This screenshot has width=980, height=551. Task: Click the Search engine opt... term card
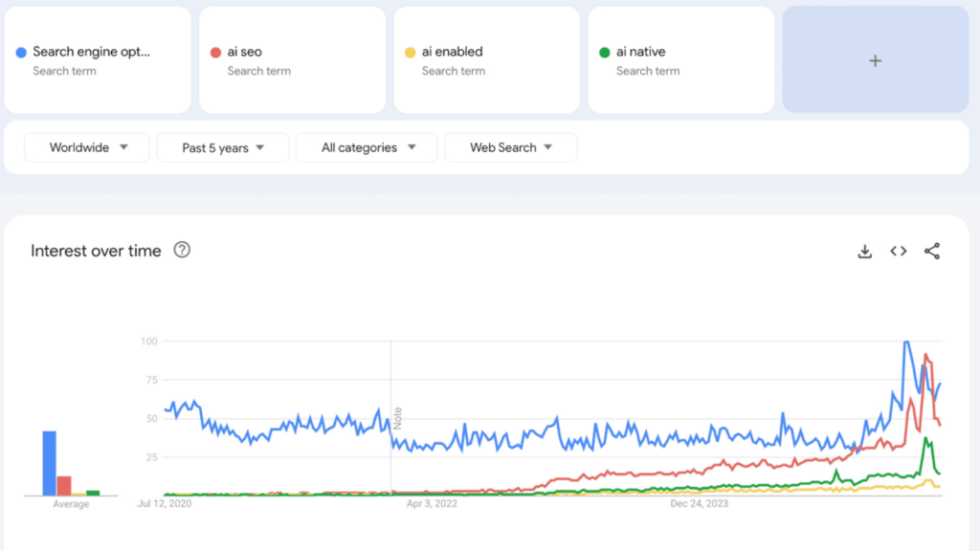pyautogui.click(x=96, y=60)
